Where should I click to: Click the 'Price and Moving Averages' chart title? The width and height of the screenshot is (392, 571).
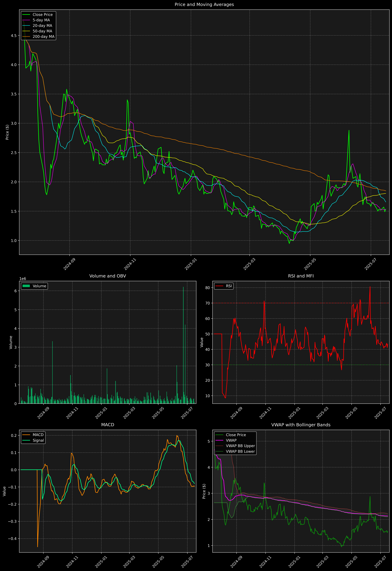(204, 4)
